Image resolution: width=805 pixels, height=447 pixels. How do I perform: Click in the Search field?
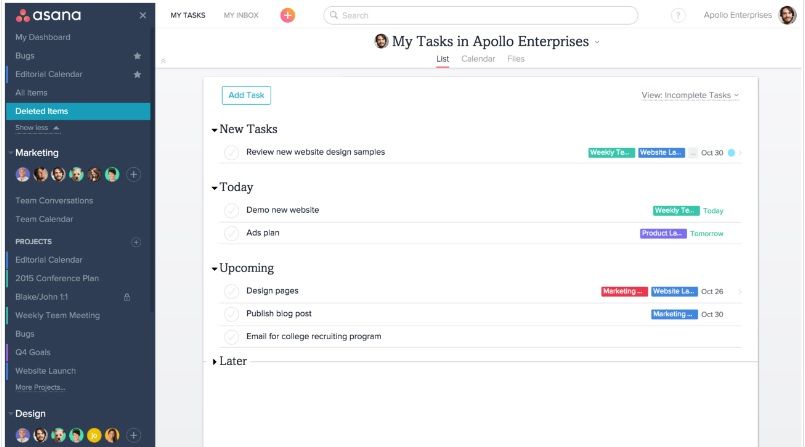[480, 16]
